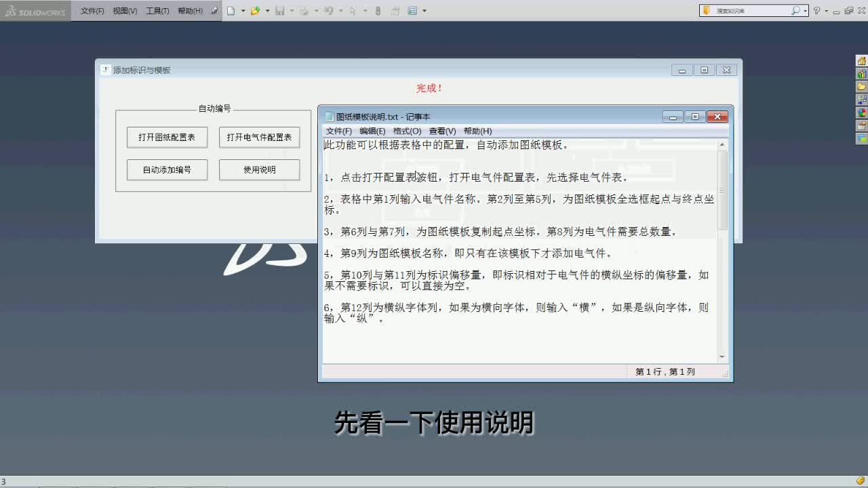Screen dimensions: 868x488
Task: Click 自动添加编号 button
Action: [x=167, y=169]
